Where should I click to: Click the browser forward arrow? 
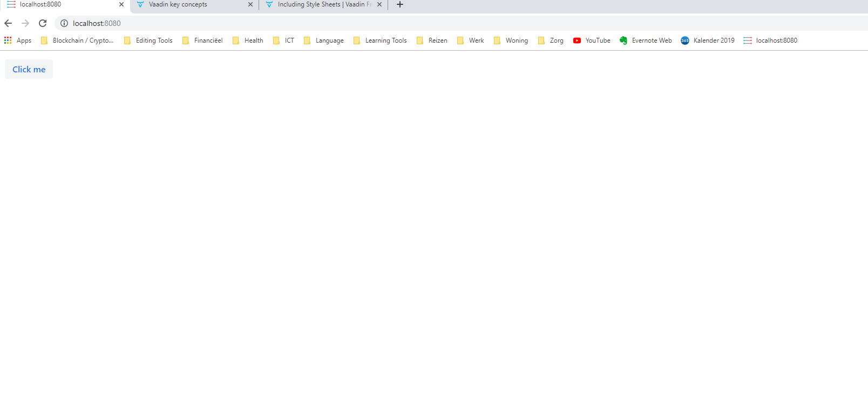25,23
